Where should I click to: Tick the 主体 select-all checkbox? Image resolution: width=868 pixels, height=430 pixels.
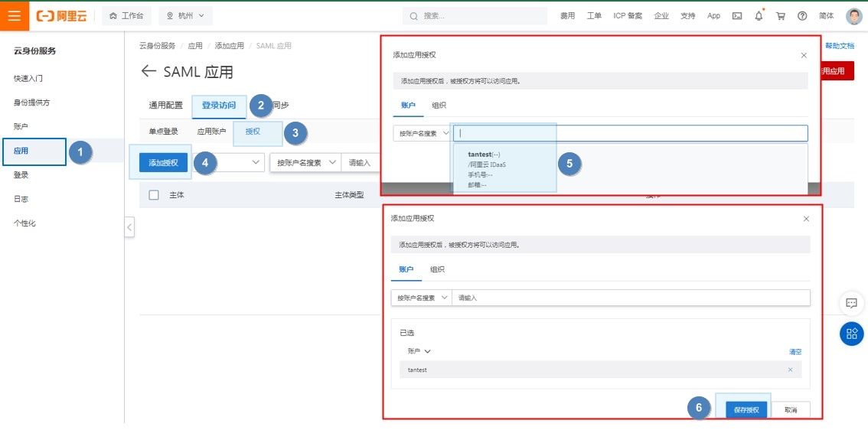click(154, 195)
